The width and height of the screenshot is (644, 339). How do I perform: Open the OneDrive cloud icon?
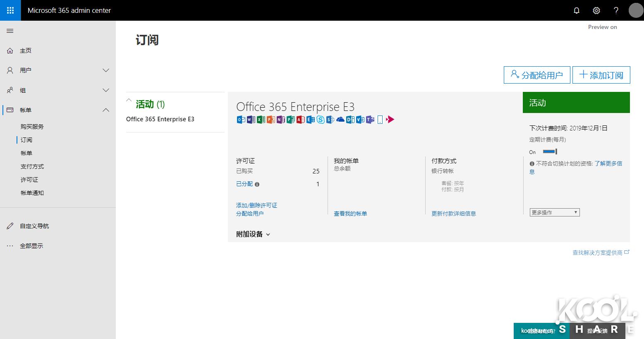click(340, 120)
